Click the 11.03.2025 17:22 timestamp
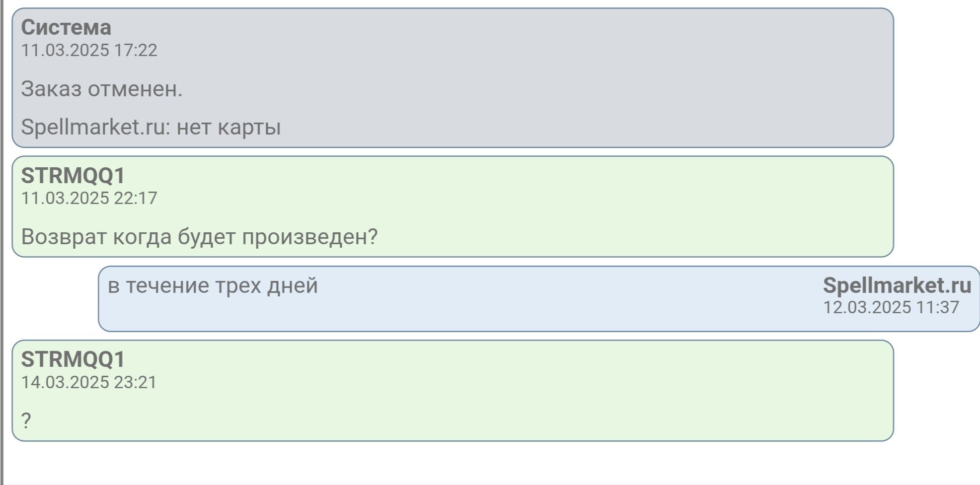The image size is (980, 485). click(89, 50)
